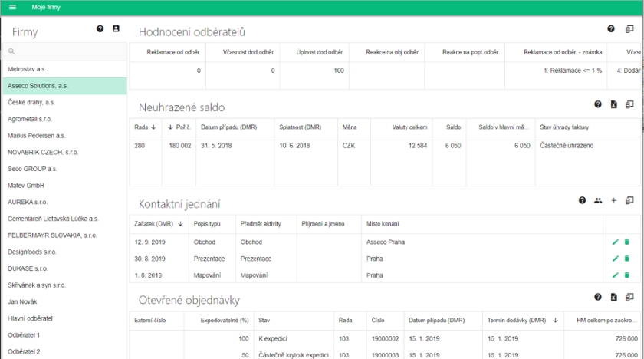Select Cementáreň Lietavská Lúčka a.s.

pos(65,219)
